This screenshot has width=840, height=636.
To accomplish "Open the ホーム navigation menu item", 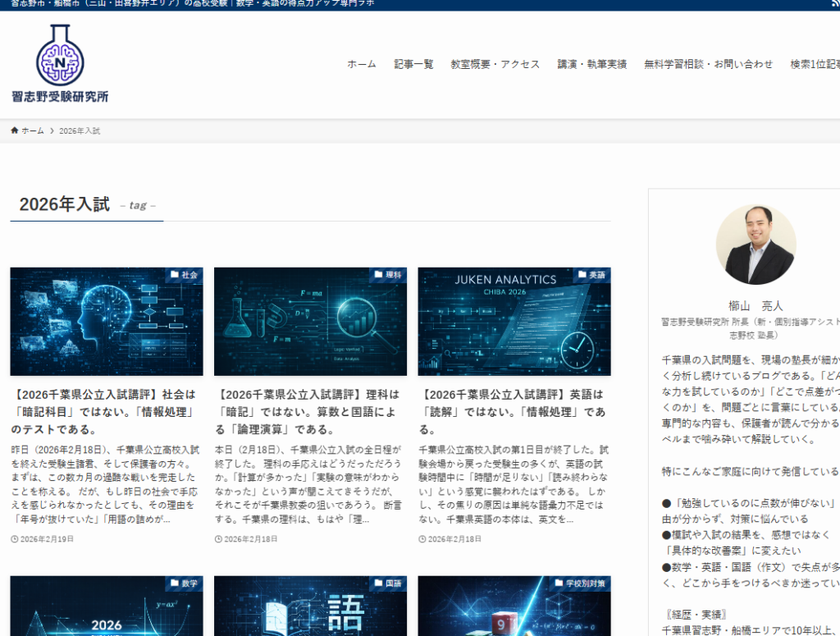I will coord(361,64).
